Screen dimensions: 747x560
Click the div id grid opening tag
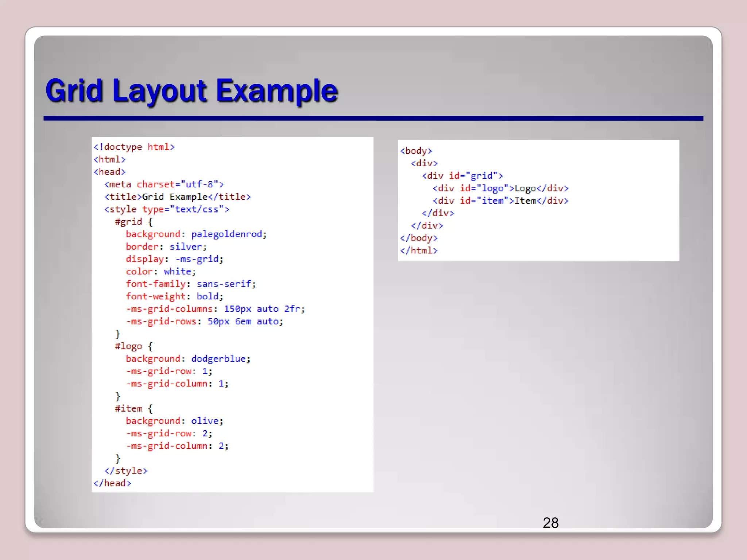[x=462, y=176]
